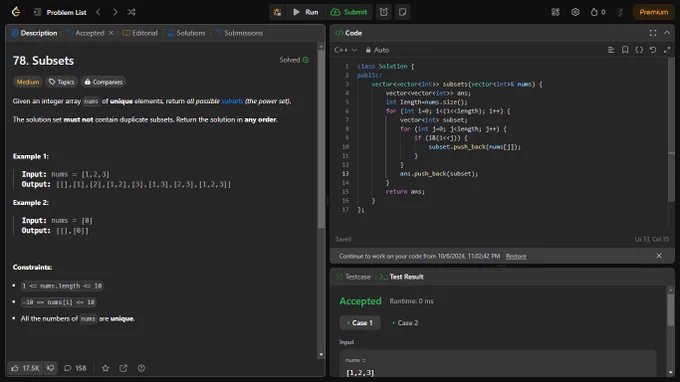Expand the editor to full view icon

(x=667, y=50)
